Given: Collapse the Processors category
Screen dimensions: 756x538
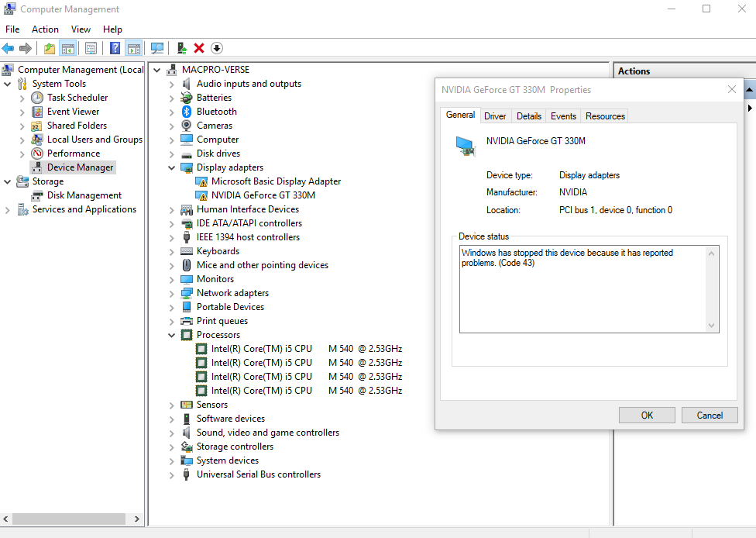Looking at the screenshot, I should [171, 336].
